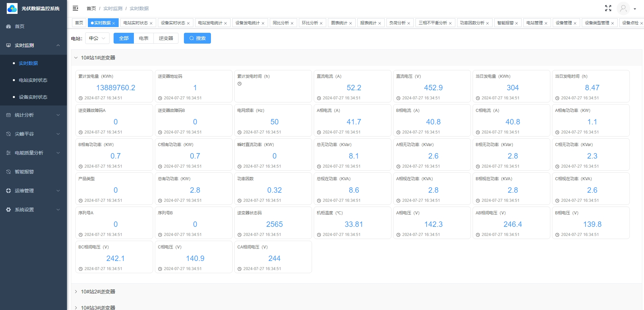Select the 逆变器 filter option
644x310 pixels.
pos(166,38)
